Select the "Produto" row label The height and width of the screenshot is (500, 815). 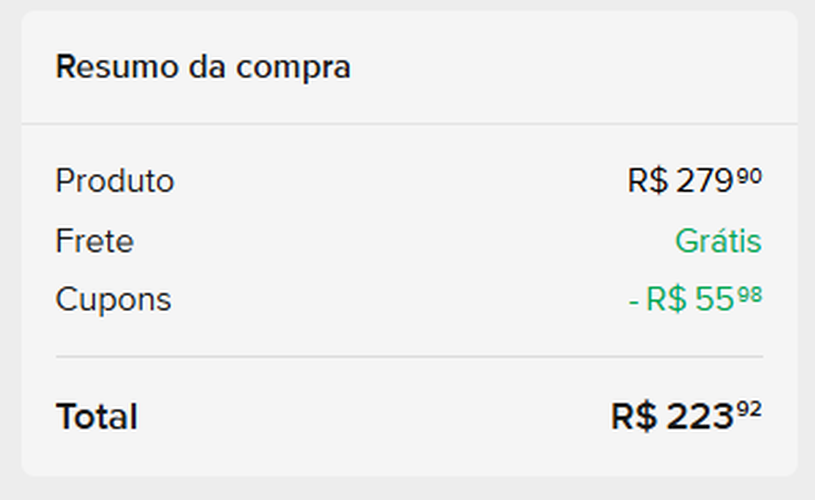[114, 181]
